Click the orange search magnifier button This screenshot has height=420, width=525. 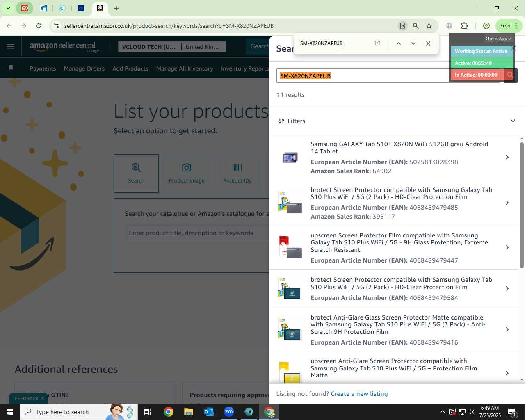coord(510,75)
